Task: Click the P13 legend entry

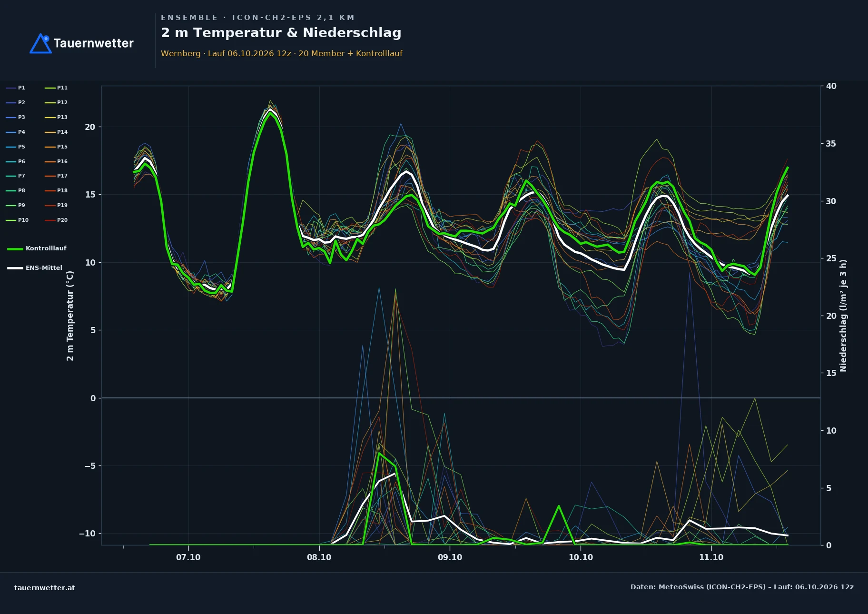Action: click(56, 117)
